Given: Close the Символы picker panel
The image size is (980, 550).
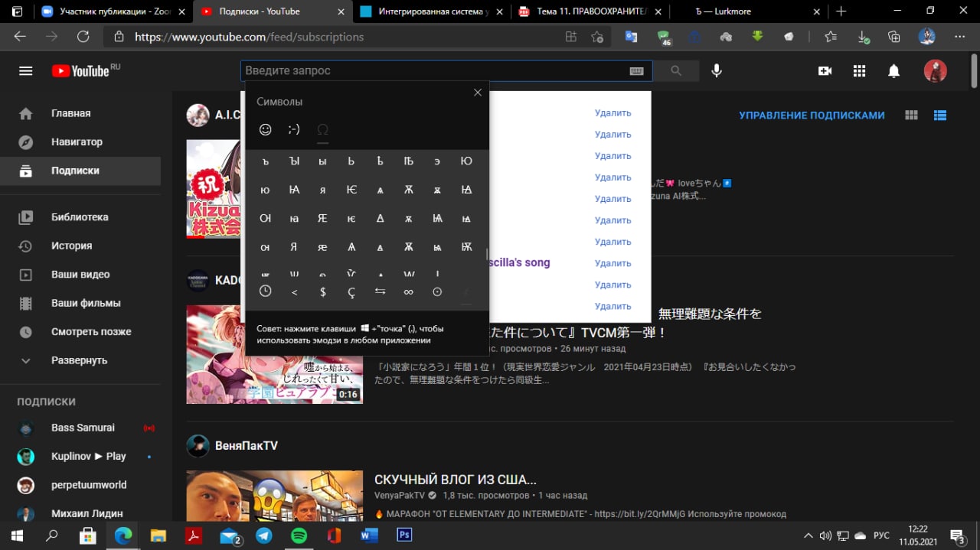Looking at the screenshot, I should click(478, 93).
